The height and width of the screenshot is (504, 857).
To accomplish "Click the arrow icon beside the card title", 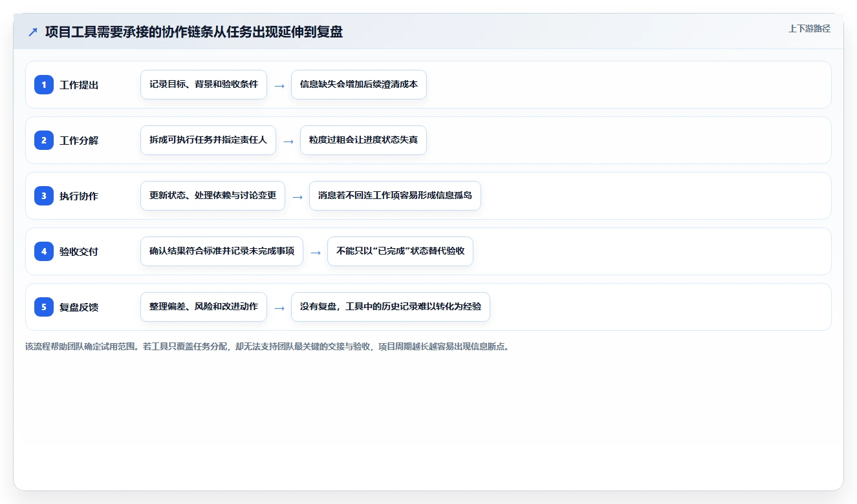I will click(x=33, y=32).
